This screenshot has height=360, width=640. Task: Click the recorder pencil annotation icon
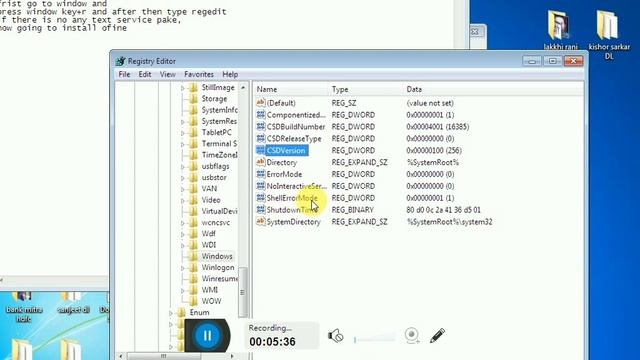tap(437, 336)
